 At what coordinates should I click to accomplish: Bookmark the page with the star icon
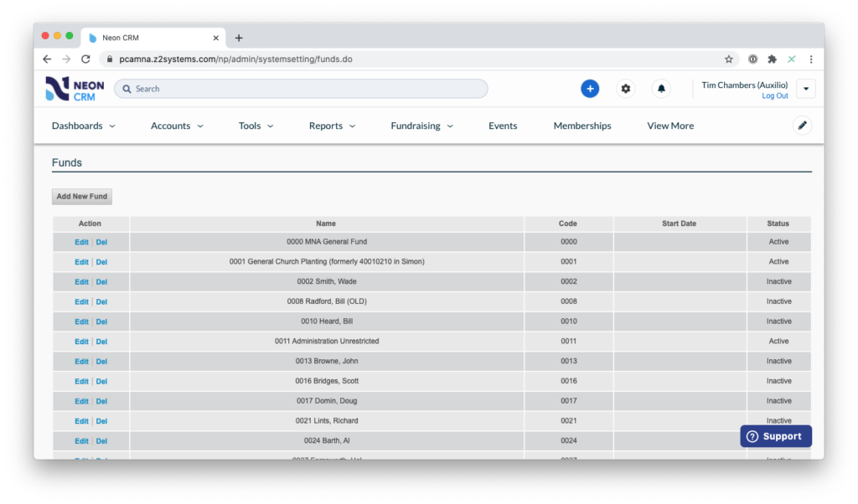tap(729, 59)
